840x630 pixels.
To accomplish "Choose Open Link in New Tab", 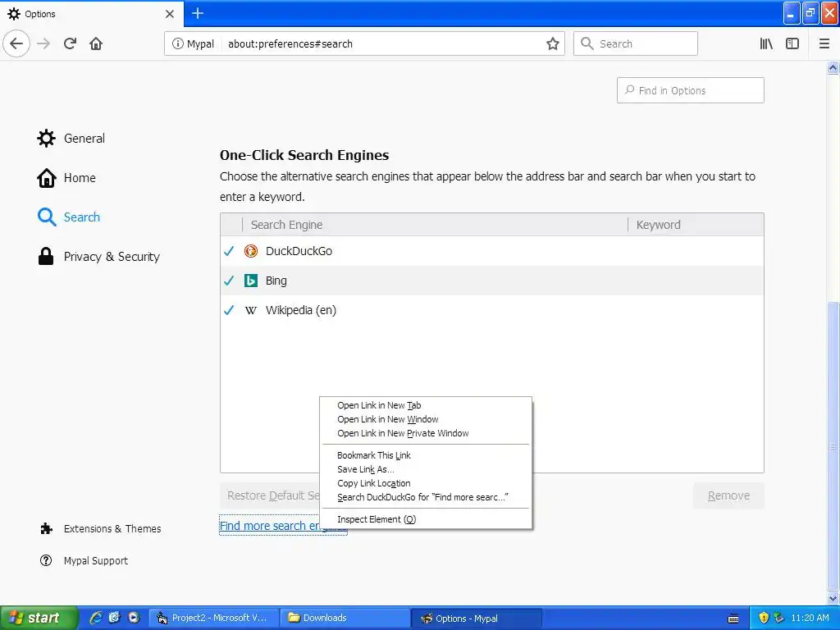I will pyautogui.click(x=426, y=405).
